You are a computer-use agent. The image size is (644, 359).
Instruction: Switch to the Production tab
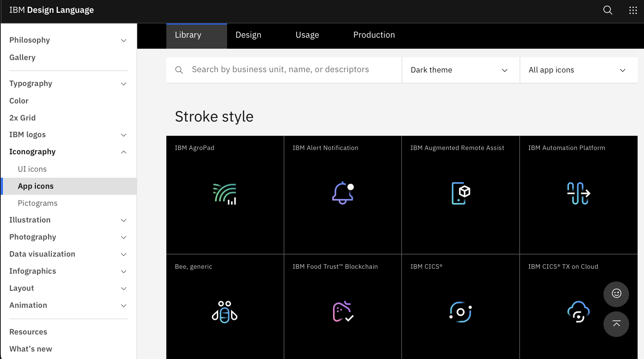click(374, 35)
